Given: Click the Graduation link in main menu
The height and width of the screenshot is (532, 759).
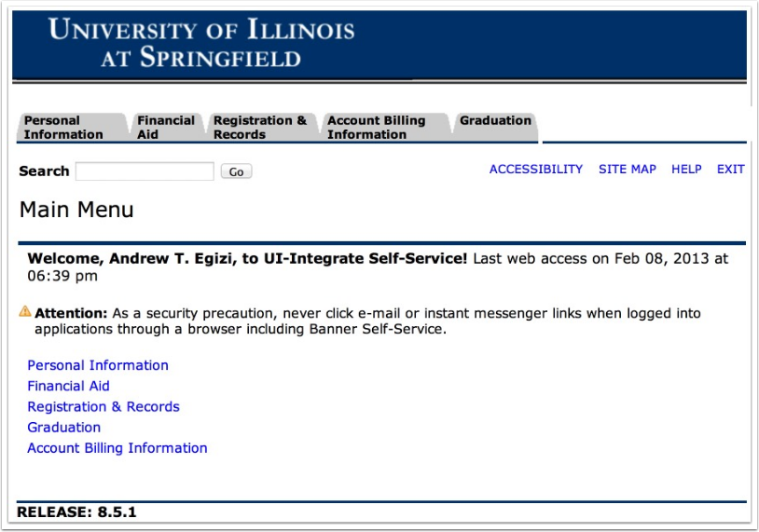Looking at the screenshot, I should click(x=64, y=428).
